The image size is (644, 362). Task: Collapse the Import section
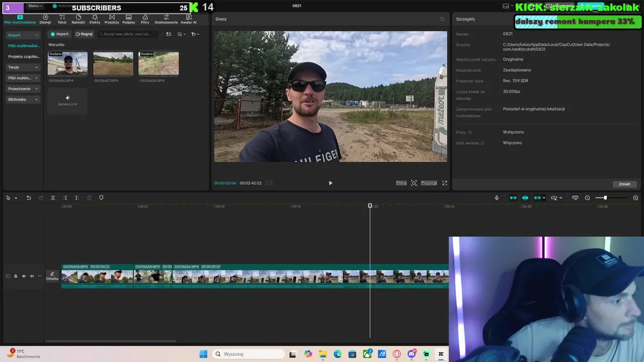pyautogui.click(x=23, y=35)
